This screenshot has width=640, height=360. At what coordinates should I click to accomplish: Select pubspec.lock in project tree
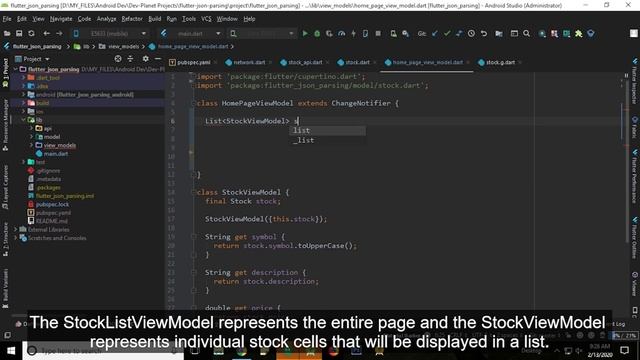[x=52, y=204]
